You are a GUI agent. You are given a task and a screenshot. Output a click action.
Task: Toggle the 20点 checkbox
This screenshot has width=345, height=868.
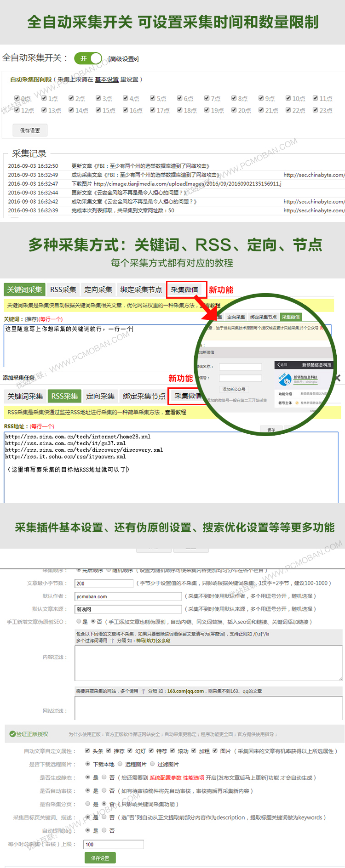click(234, 110)
